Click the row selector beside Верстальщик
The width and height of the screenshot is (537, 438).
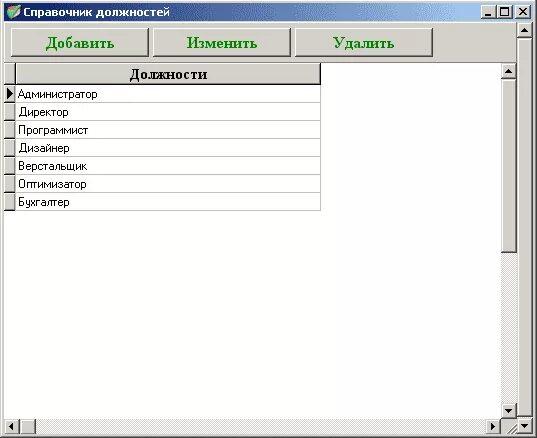click(x=10, y=166)
